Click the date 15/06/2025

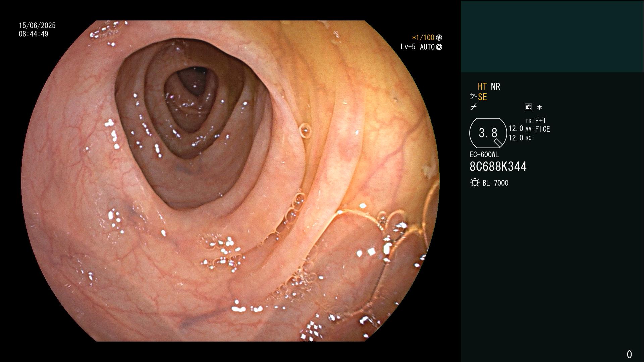point(37,25)
